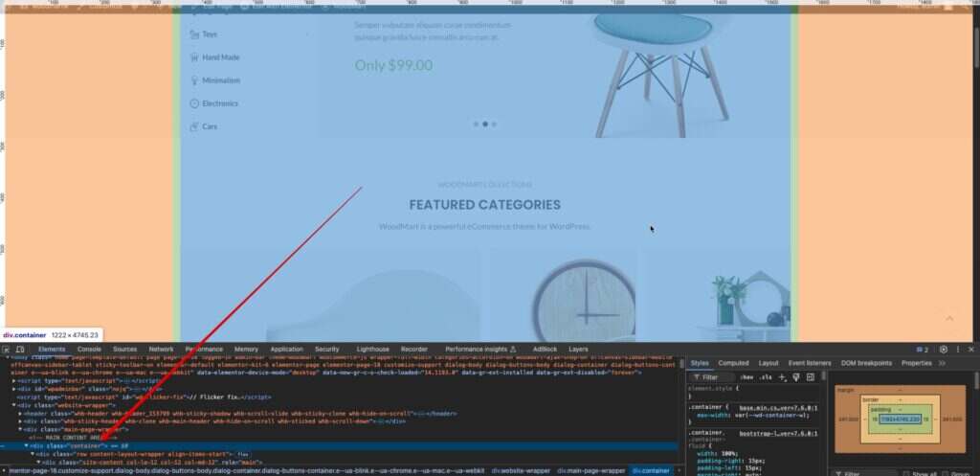
Task: Activate the inspect element picker icon
Action: (6, 349)
